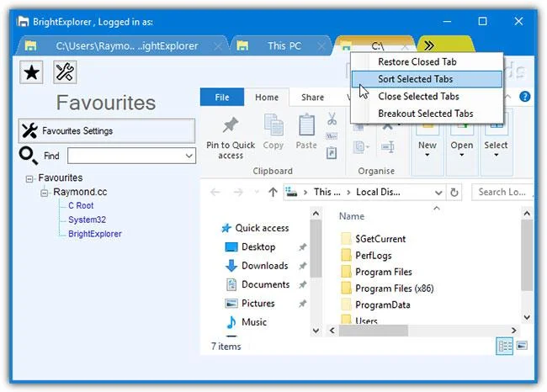Choose Breakout Selected Tabs menu entry
The height and width of the screenshot is (392, 547).
427,114
